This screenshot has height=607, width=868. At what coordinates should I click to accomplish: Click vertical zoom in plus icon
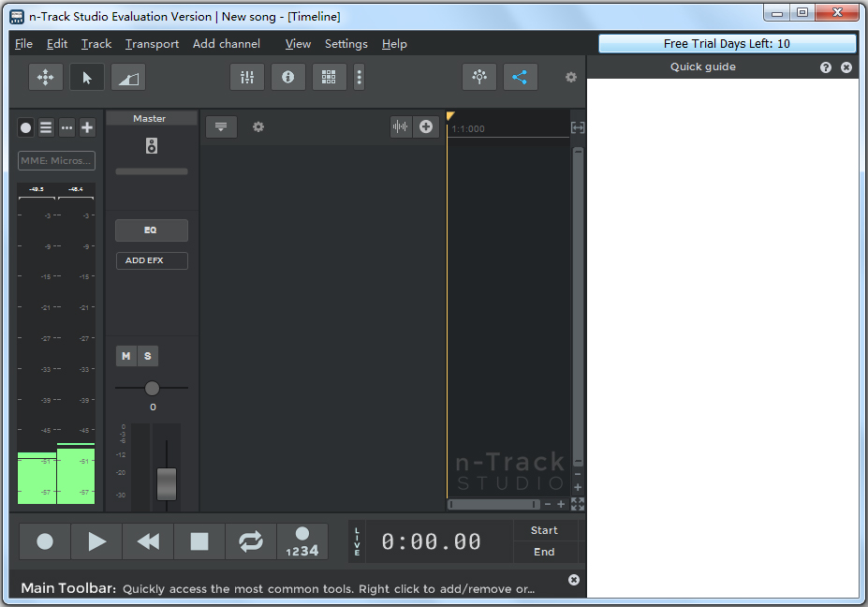click(578, 487)
